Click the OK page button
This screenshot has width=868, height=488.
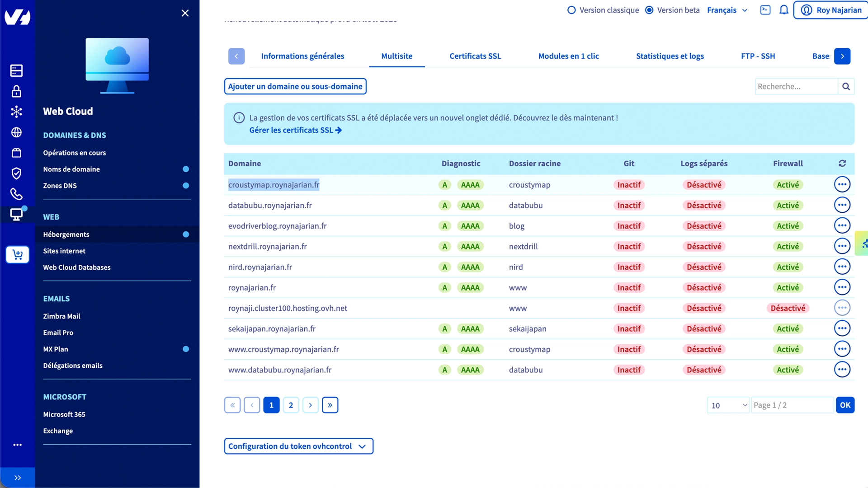coord(845,405)
